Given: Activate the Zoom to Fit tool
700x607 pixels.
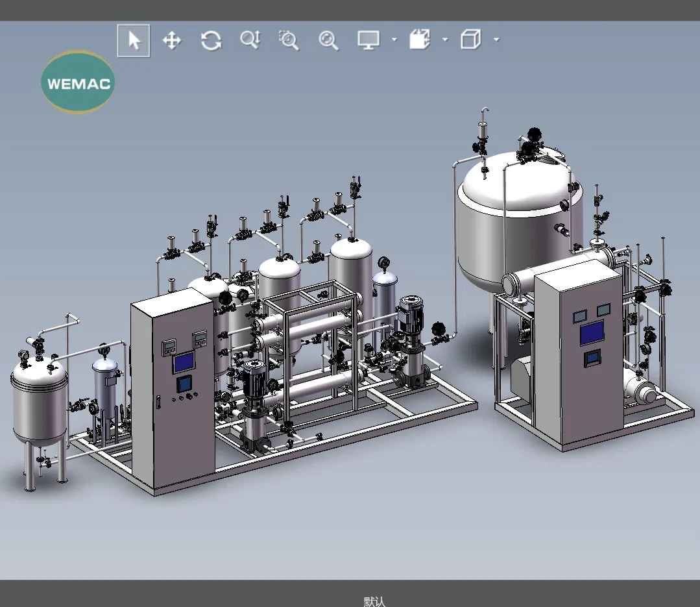Looking at the screenshot, I should coord(328,40).
